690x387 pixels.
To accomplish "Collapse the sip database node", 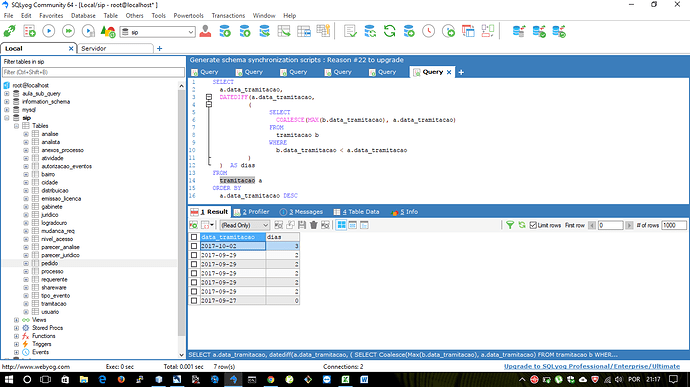I will 7,118.
